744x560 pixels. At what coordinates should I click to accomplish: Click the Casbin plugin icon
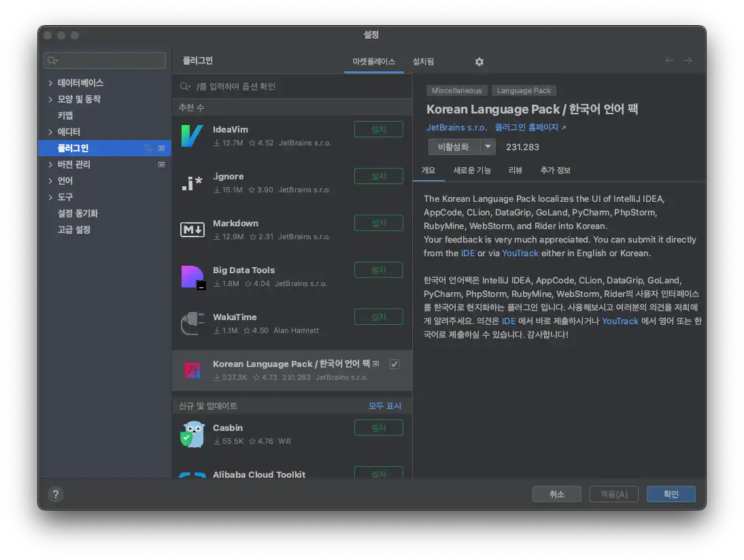click(x=192, y=434)
